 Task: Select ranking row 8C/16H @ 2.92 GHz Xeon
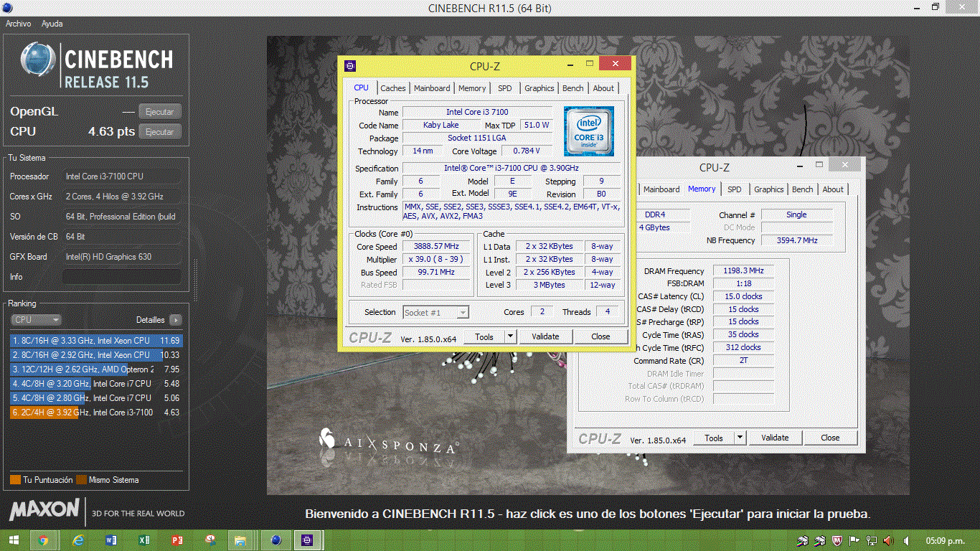(96, 355)
